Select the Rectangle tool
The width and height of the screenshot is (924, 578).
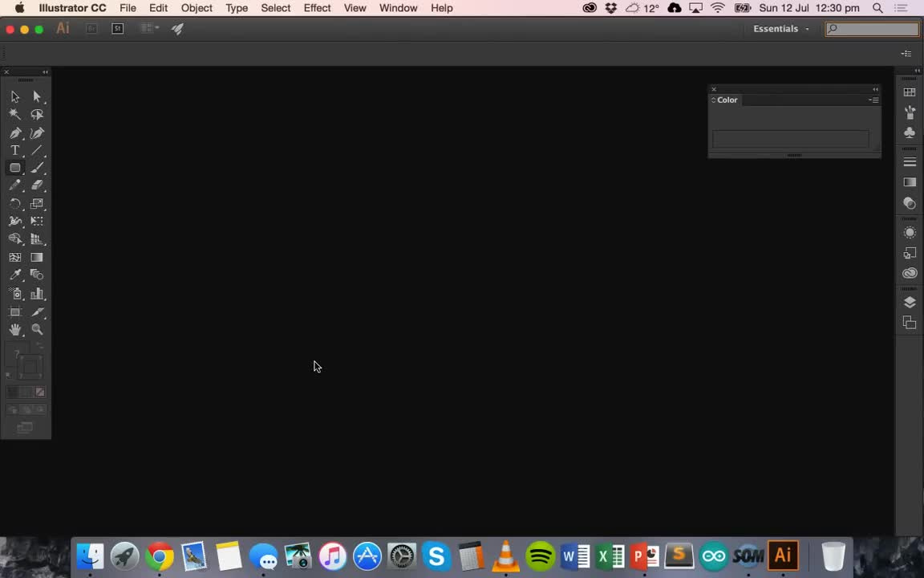coord(14,168)
